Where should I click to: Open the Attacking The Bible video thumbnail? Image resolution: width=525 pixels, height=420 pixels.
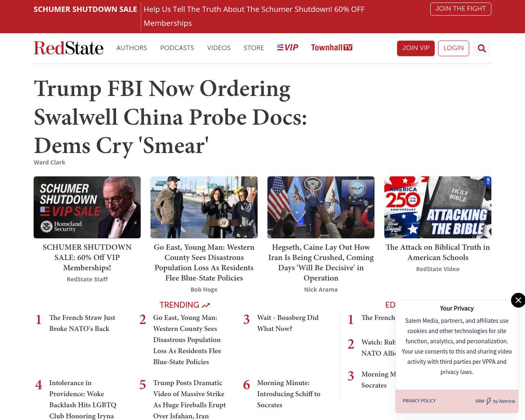pyautogui.click(x=438, y=207)
